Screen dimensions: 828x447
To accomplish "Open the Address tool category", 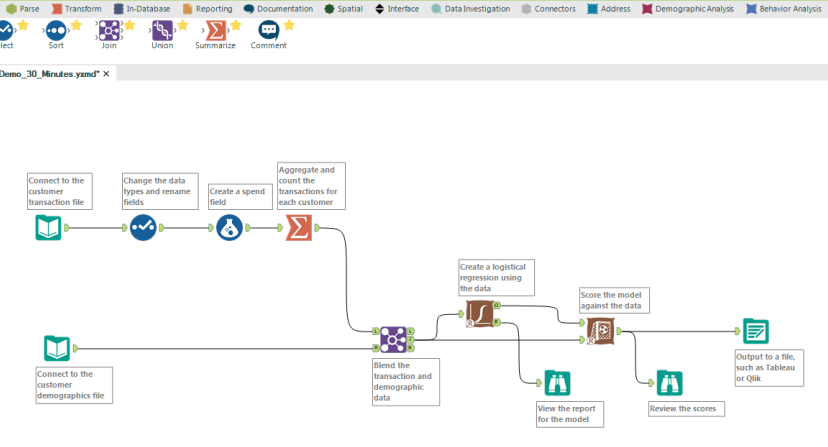I will [609, 8].
